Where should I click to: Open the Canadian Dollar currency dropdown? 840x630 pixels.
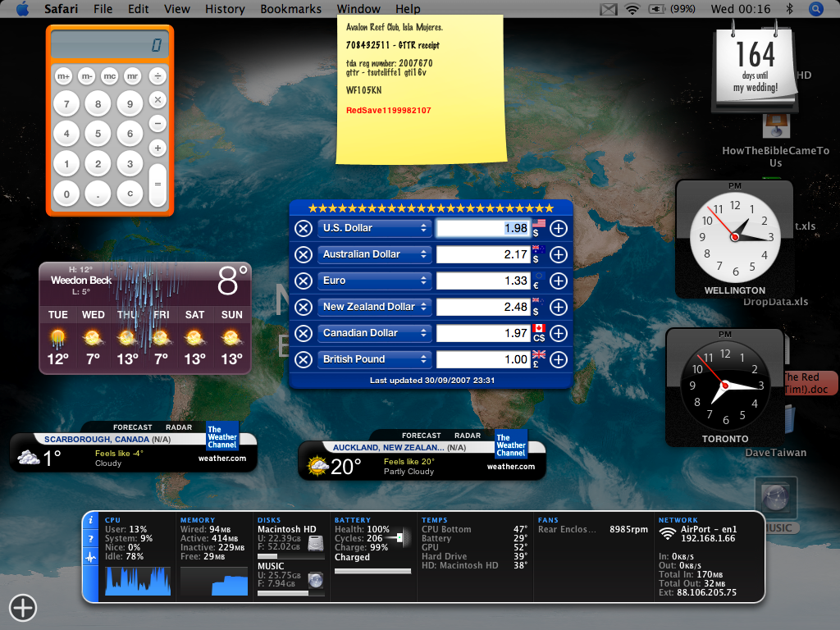click(374, 333)
